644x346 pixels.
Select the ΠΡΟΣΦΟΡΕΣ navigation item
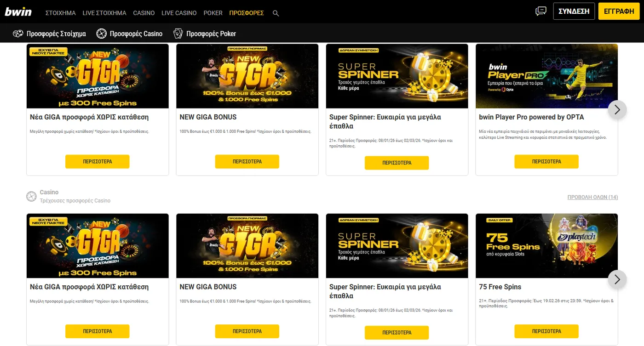pyautogui.click(x=247, y=13)
